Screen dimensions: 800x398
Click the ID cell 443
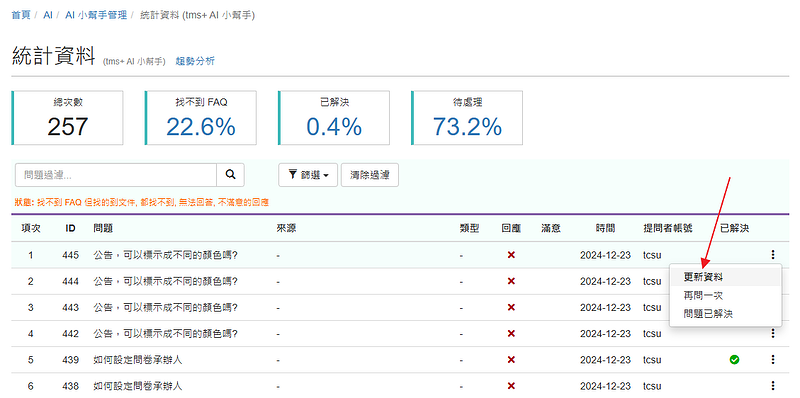click(x=70, y=307)
